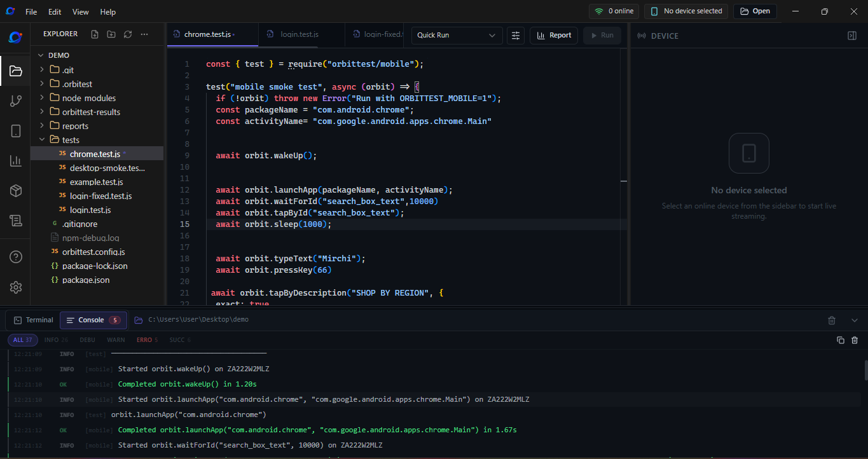Select the Console tab
This screenshot has height=459, width=868.
pos(93,320)
